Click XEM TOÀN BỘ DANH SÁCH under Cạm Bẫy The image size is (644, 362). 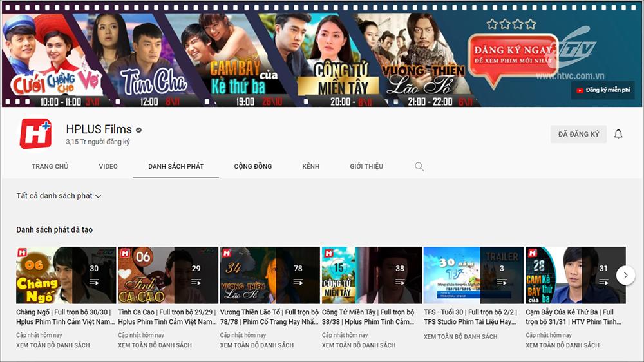[x=562, y=345]
